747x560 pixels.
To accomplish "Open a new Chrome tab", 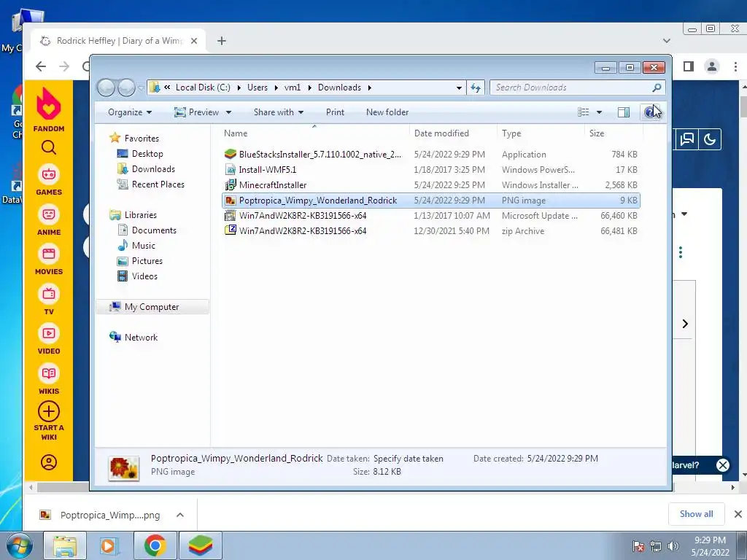I will tap(222, 41).
